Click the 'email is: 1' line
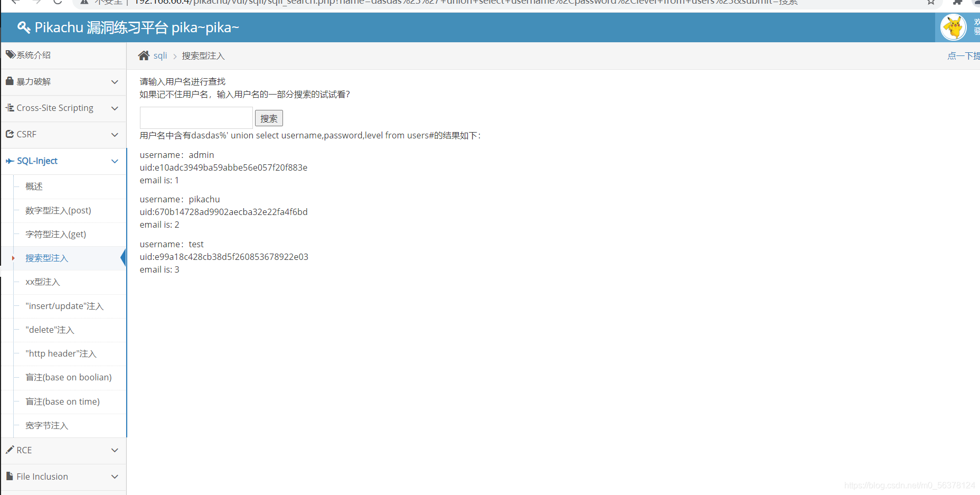This screenshot has height=495, width=980. click(x=159, y=180)
